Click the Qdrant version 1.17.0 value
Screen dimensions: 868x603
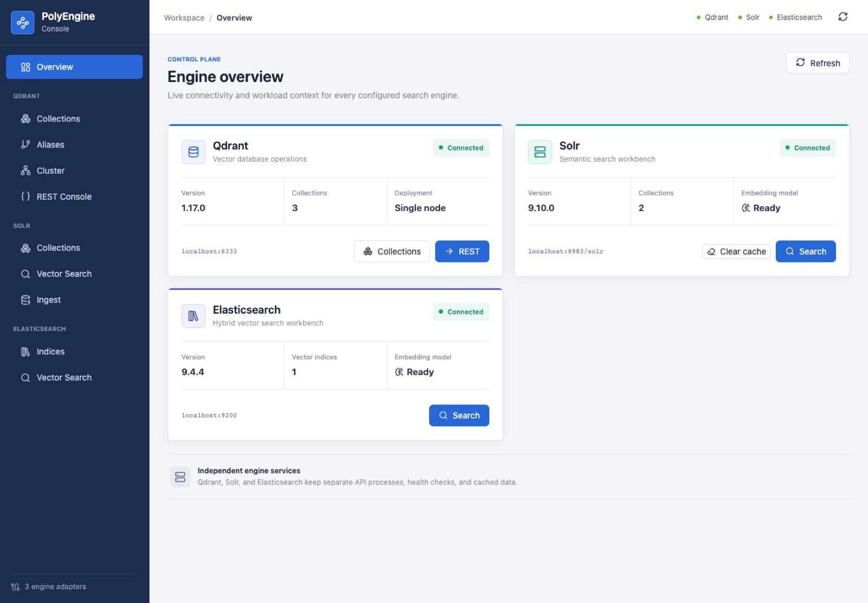[x=193, y=208]
